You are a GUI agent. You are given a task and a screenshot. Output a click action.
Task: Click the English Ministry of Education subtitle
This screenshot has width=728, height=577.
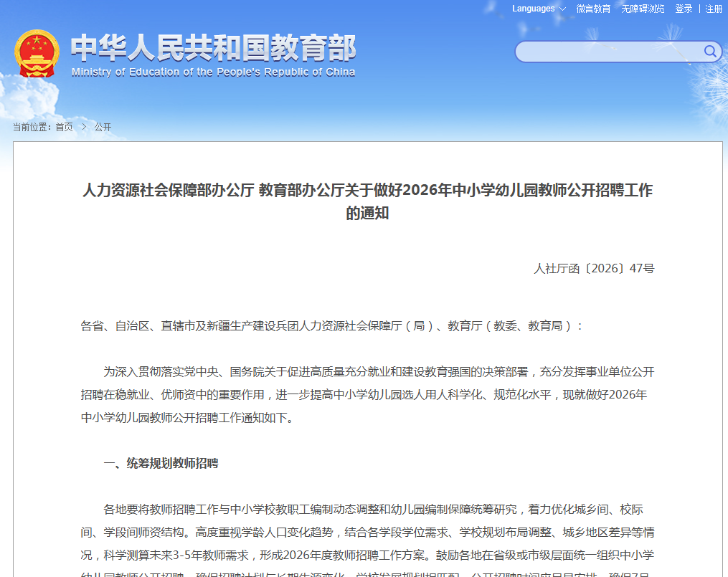[213, 72]
